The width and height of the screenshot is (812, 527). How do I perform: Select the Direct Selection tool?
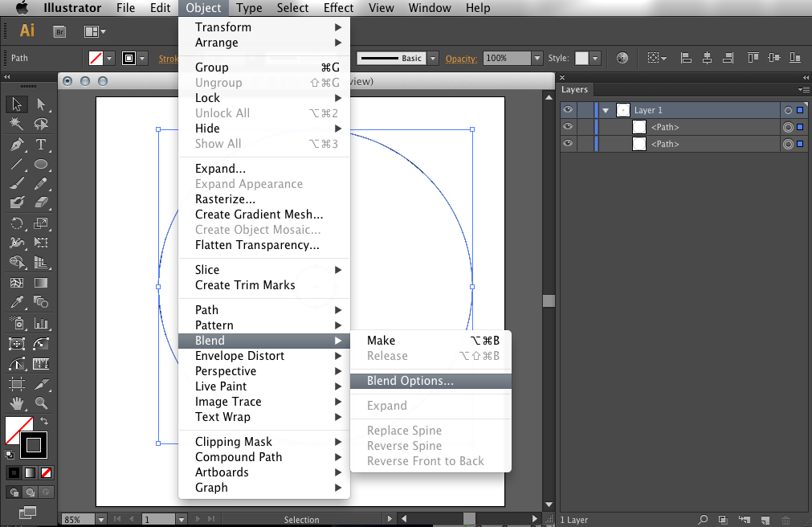(x=41, y=104)
